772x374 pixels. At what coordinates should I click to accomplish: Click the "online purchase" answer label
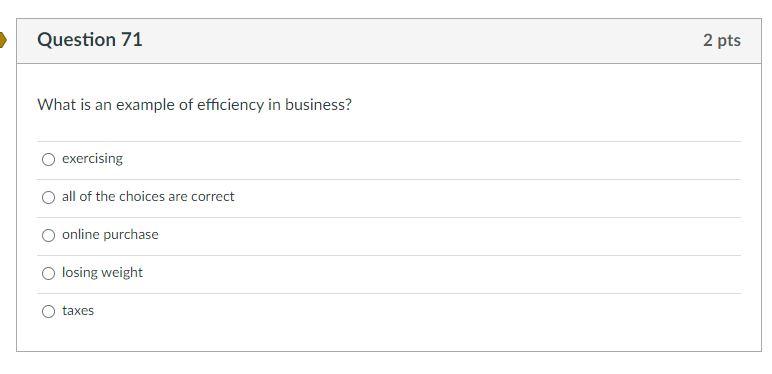coord(110,235)
